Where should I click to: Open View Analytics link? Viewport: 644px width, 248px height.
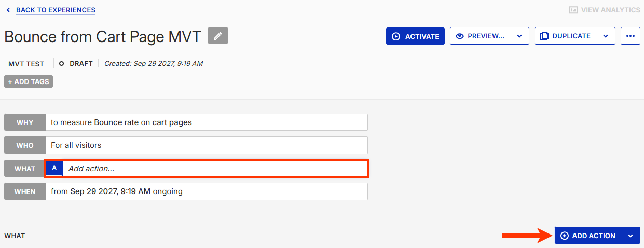610,10
